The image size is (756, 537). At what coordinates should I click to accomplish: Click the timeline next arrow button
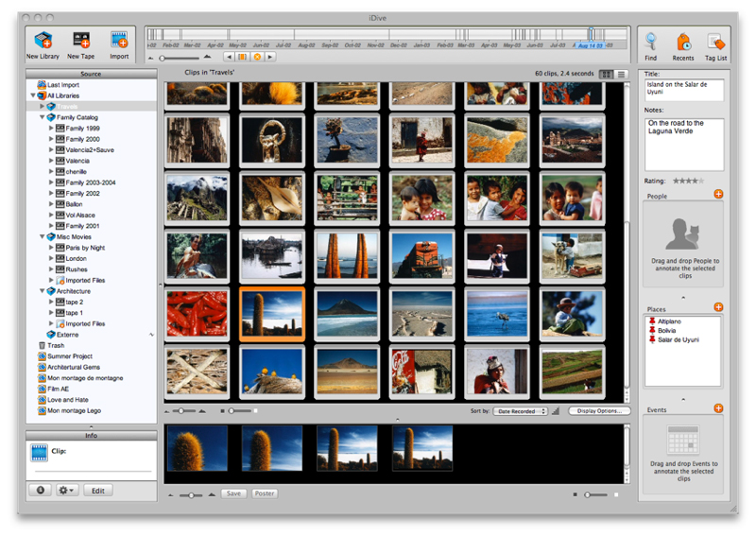tap(270, 57)
